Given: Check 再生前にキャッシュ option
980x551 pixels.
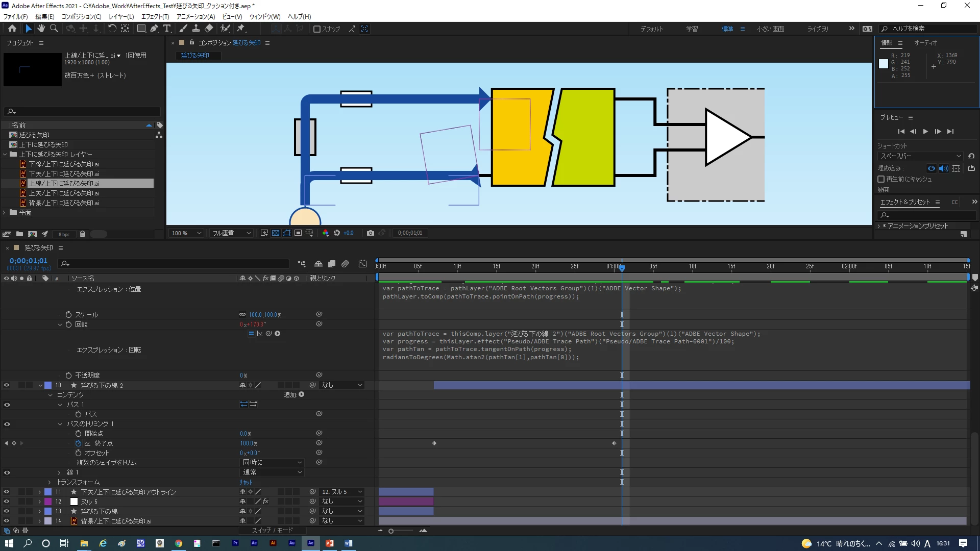Looking at the screenshot, I should pyautogui.click(x=881, y=179).
